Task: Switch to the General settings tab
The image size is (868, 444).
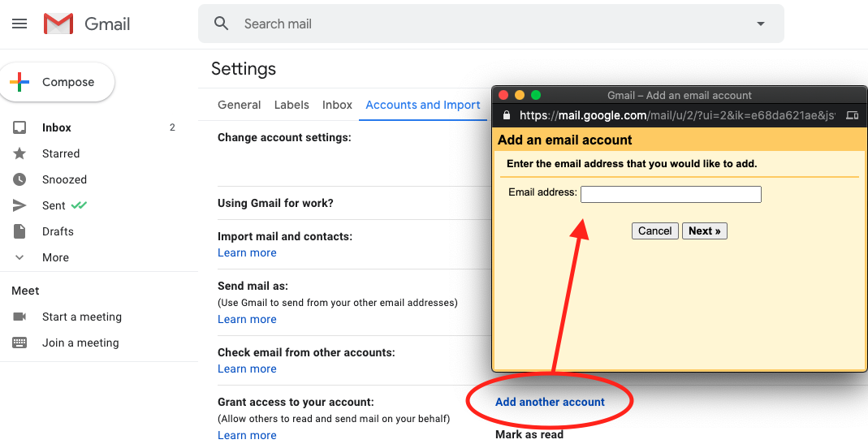Action: (x=240, y=105)
